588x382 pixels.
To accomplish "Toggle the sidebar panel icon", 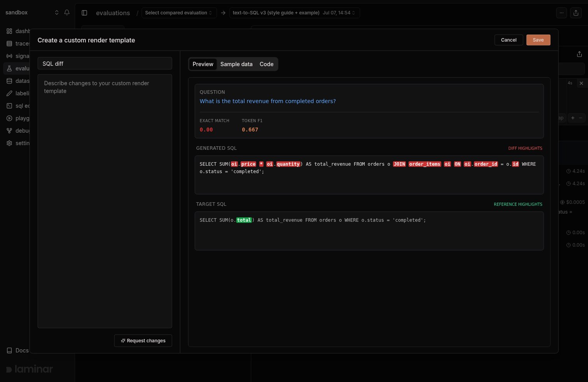I will pyautogui.click(x=84, y=13).
